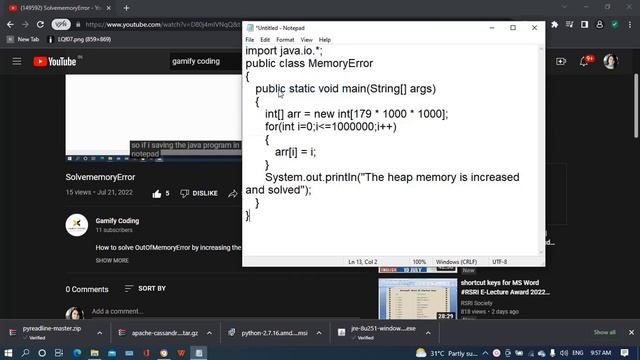640x360 pixels.
Task: Click the Share arrow icon under video
Action: [233, 193]
